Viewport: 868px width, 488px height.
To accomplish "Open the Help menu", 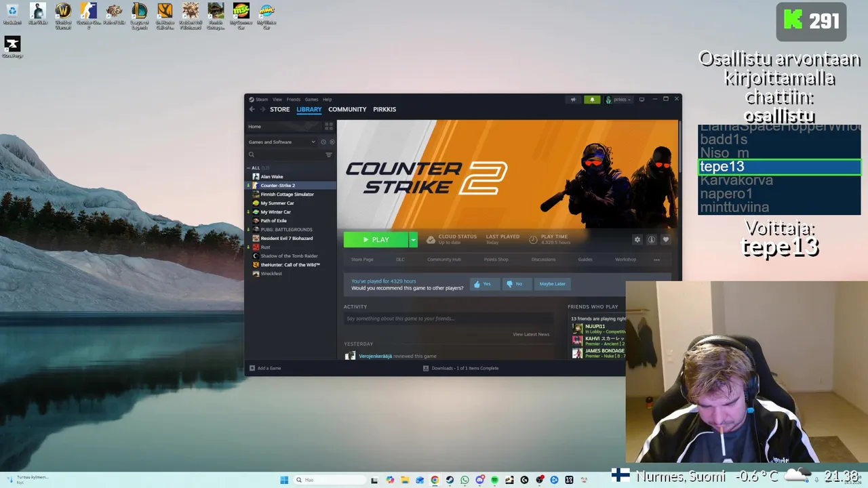I will pos(328,100).
